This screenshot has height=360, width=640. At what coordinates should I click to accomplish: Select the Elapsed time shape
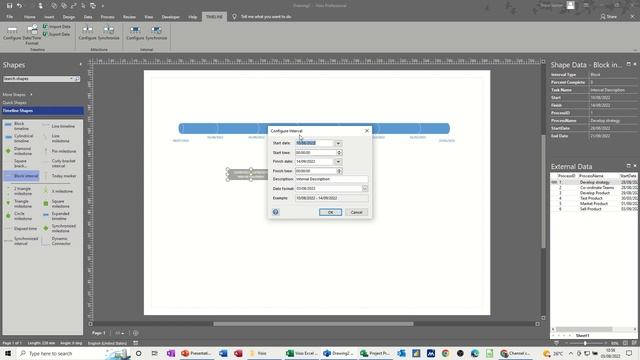tap(21, 229)
